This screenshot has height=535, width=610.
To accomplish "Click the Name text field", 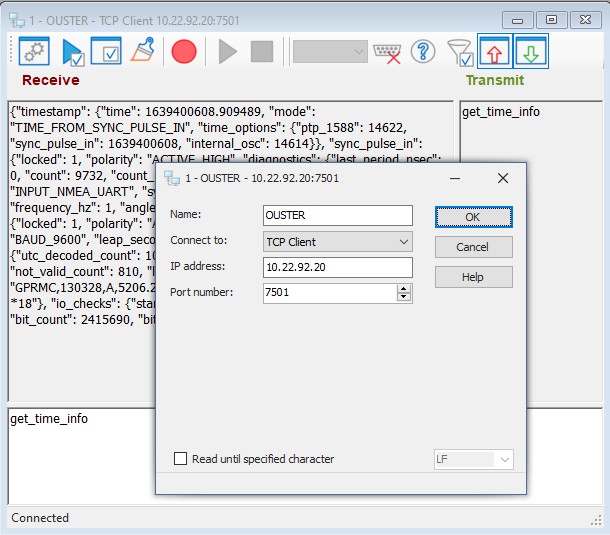I will [x=338, y=215].
